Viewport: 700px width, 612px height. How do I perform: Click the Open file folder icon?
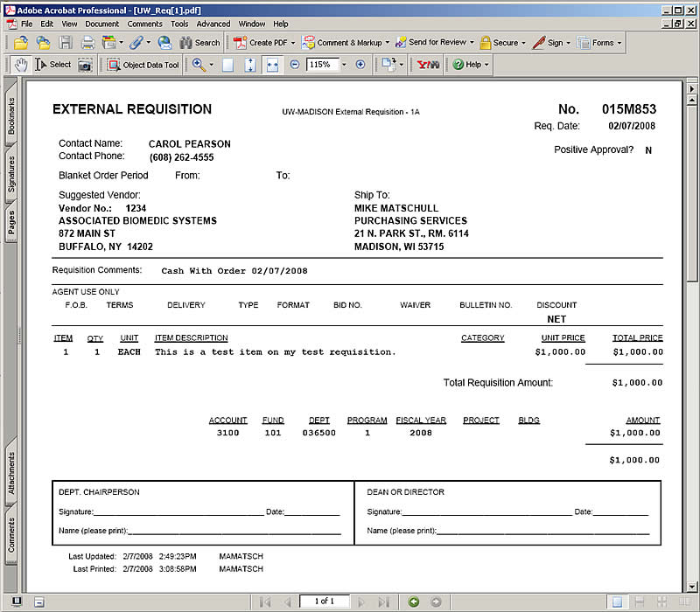(21, 43)
